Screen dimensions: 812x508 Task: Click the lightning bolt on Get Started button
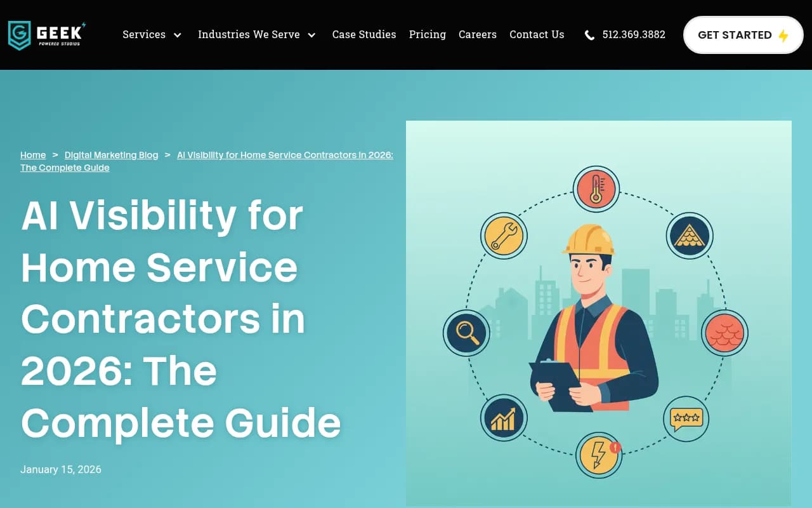783,36
